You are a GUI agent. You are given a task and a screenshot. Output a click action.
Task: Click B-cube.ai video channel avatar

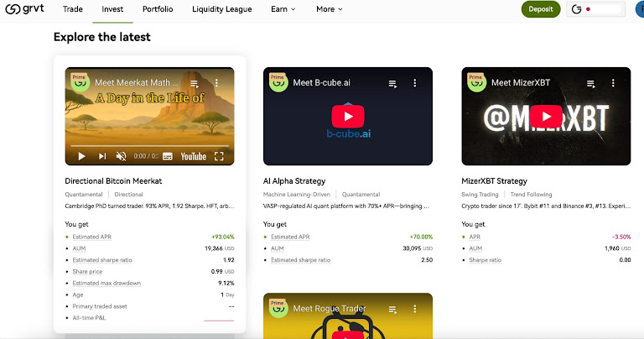click(278, 83)
